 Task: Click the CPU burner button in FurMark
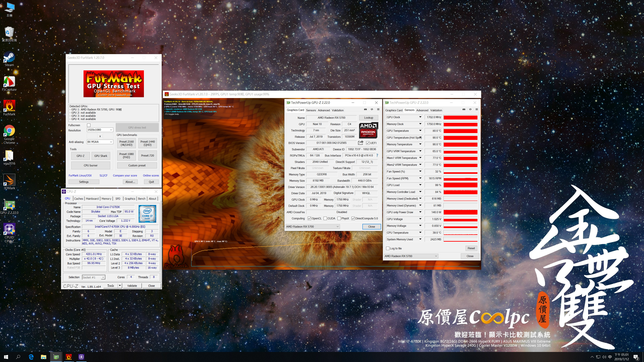coord(91,165)
